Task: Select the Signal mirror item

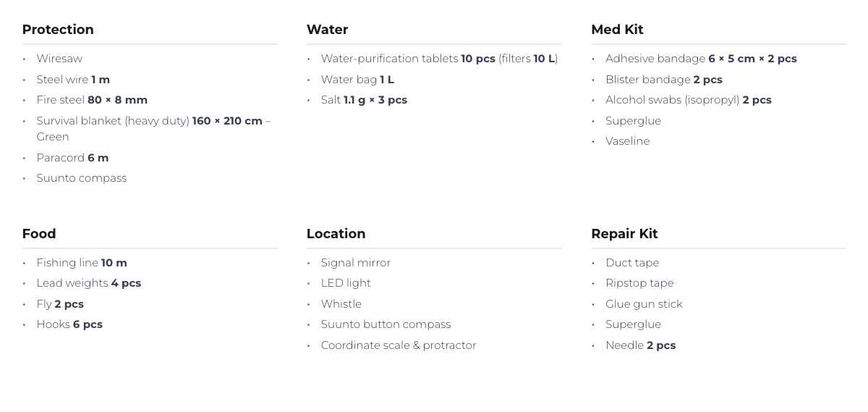Action: tap(356, 263)
